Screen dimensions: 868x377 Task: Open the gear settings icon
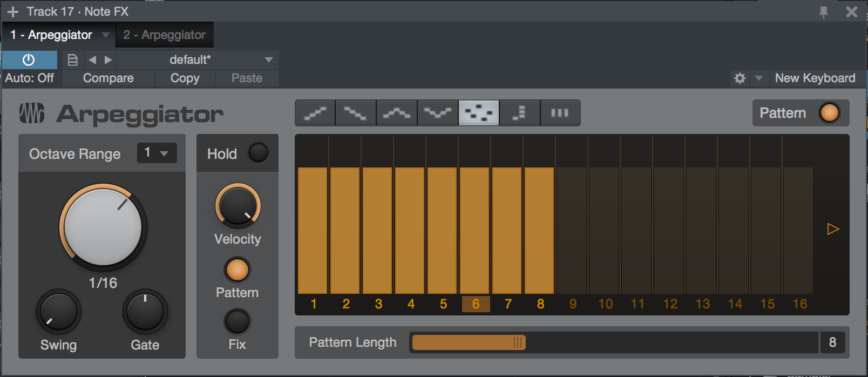(x=740, y=78)
